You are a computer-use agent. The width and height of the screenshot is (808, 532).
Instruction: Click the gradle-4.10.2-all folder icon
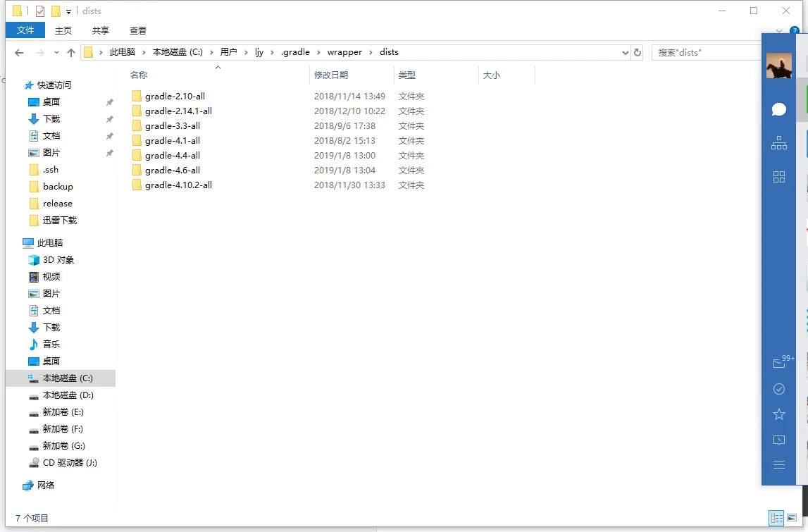(x=137, y=185)
